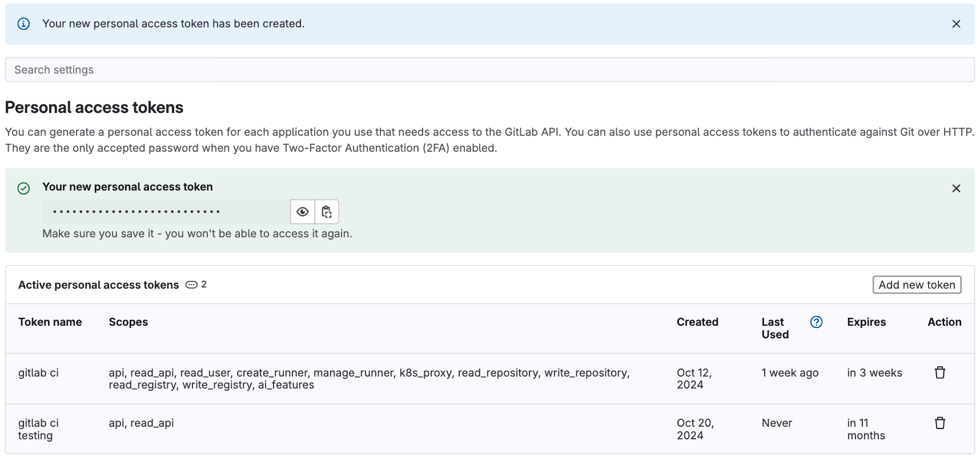Click the 'Oct 12, 2024' created date
980x461 pixels.
point(694,379)
